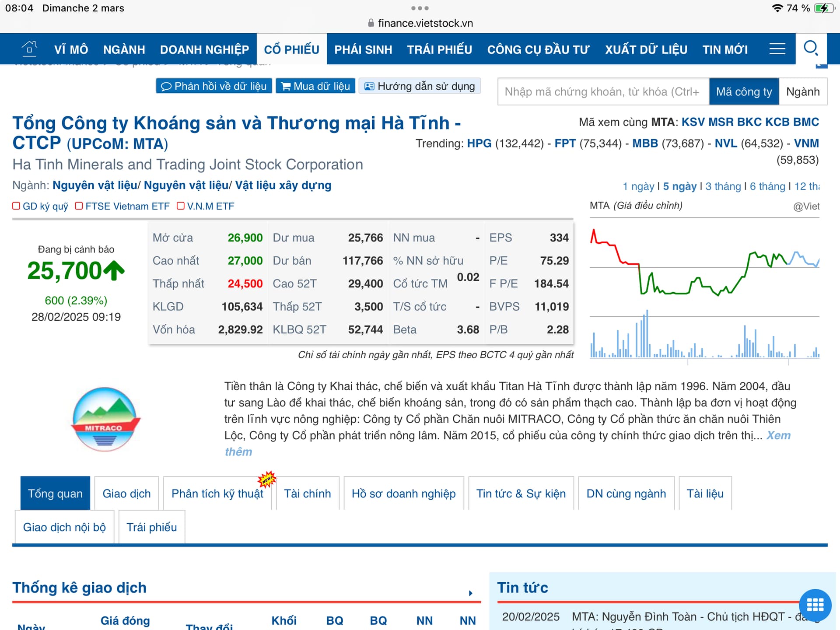Click the battery status icon
Viewport: 840px width, 630px height.
[x=824, y=8]
